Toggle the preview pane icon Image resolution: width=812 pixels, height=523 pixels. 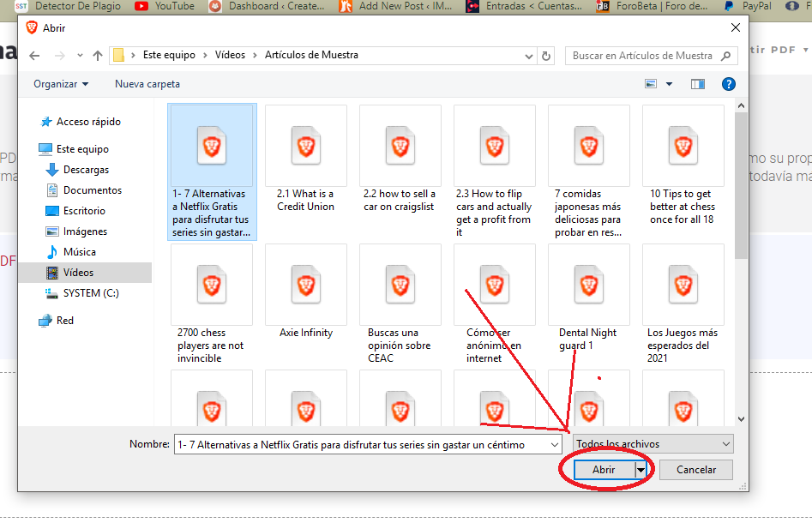[697, 84]
